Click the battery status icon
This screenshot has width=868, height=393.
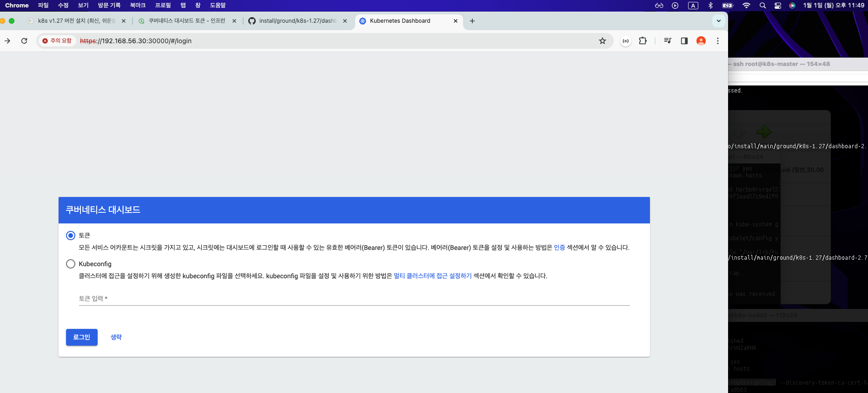[x=728, y=6]
